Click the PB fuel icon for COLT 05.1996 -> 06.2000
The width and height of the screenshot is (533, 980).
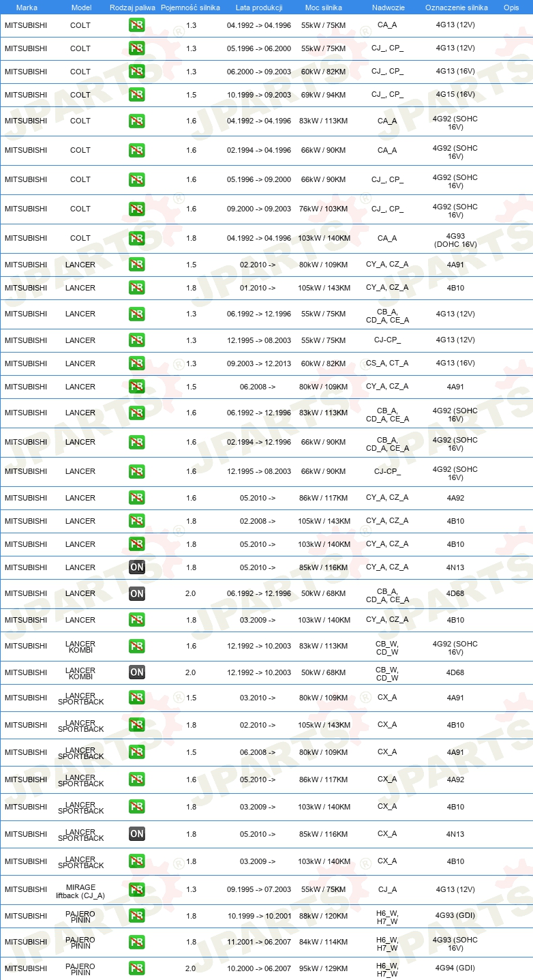(137, 48)
